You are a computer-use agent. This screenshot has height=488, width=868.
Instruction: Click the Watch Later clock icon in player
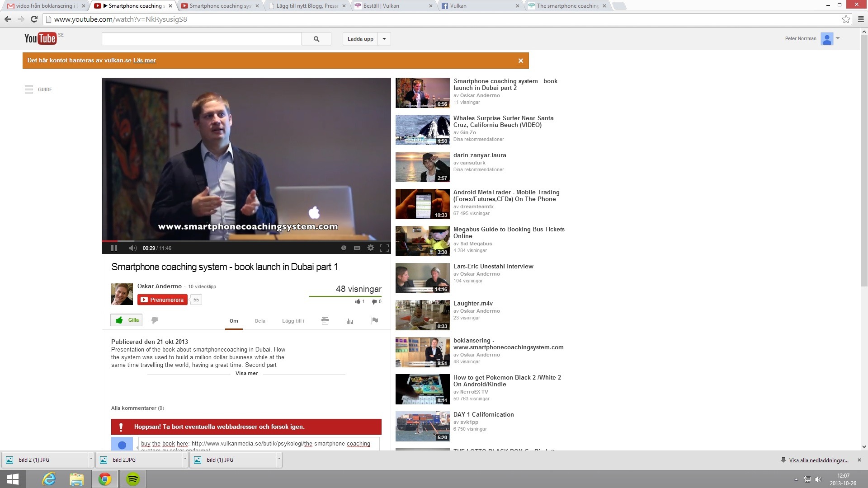point(344,248)
